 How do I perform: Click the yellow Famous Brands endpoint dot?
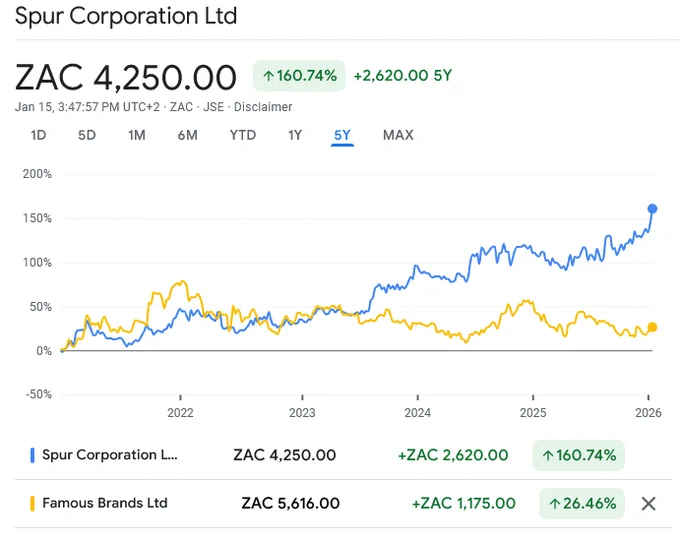[x=652, y=327]
